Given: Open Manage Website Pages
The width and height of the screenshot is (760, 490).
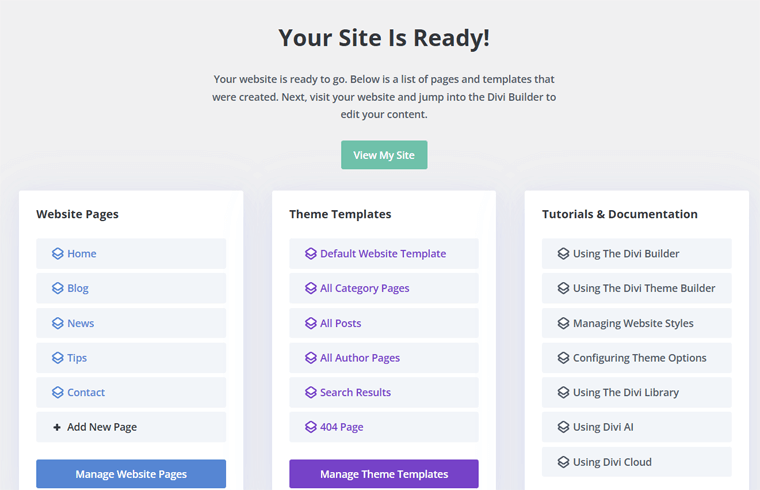Looking at the screenshot, I should pos(131,474).
